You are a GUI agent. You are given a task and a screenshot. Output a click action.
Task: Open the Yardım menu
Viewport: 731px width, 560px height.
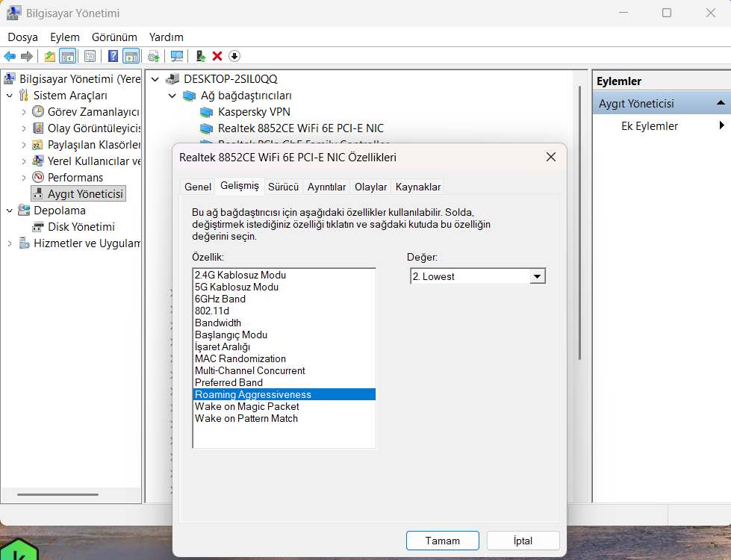(x=166, y=37)
